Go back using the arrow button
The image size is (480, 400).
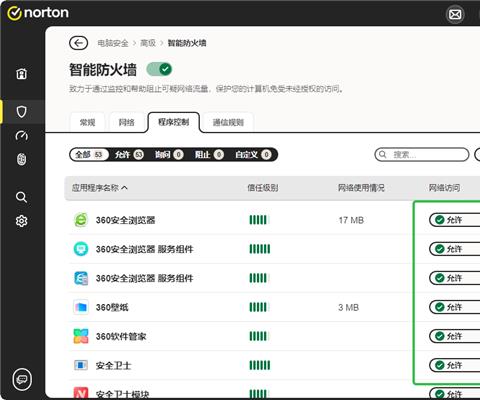tap(78, 43)
